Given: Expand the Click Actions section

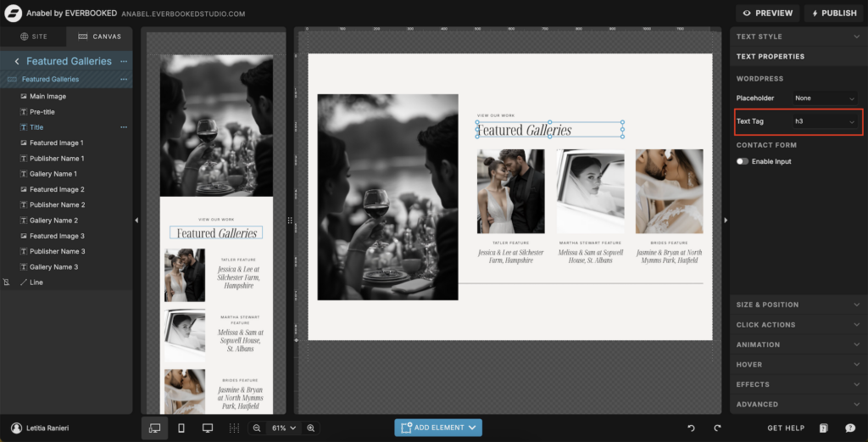Looking at the screenshot, I should [x=798, y=325].
